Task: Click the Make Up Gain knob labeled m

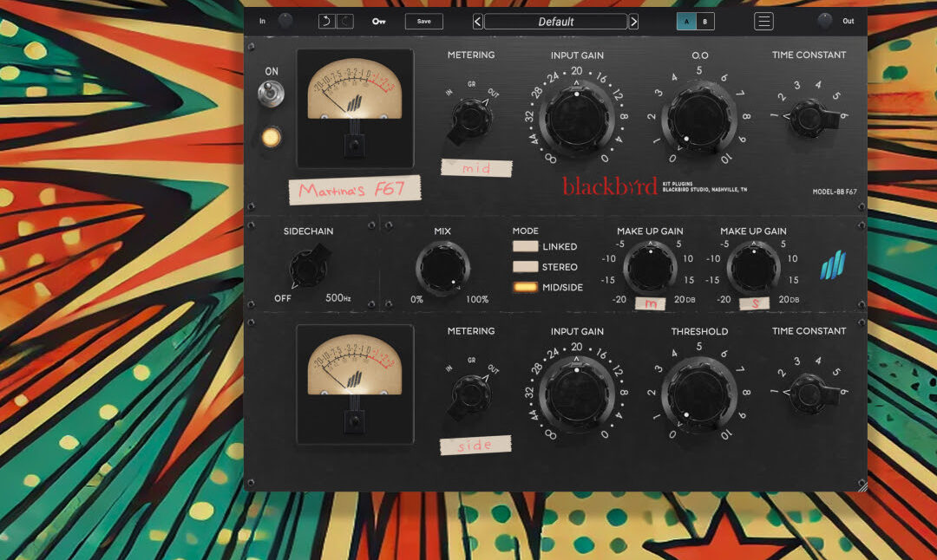Action: [650, 268]
